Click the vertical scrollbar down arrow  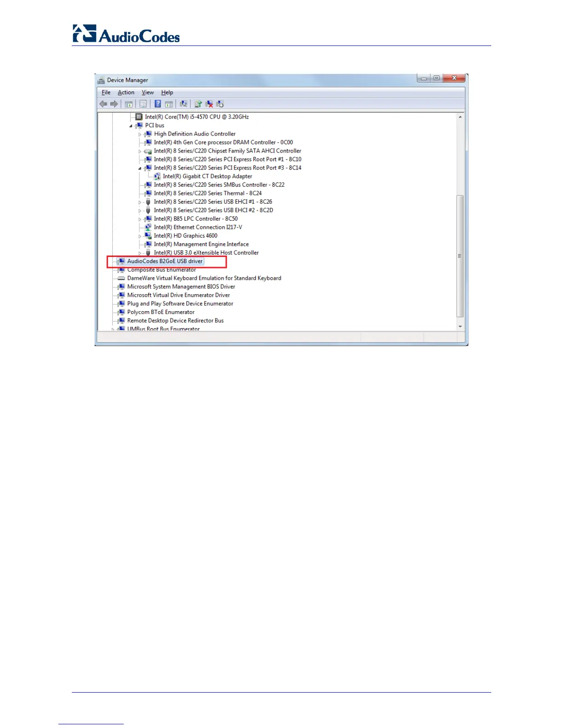[460, 326]
